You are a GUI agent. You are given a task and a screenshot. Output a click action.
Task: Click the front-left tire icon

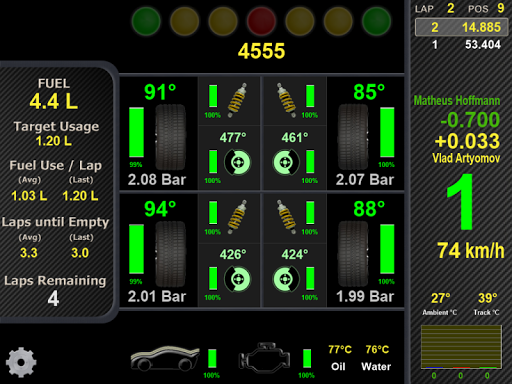[x=171, y=137]
